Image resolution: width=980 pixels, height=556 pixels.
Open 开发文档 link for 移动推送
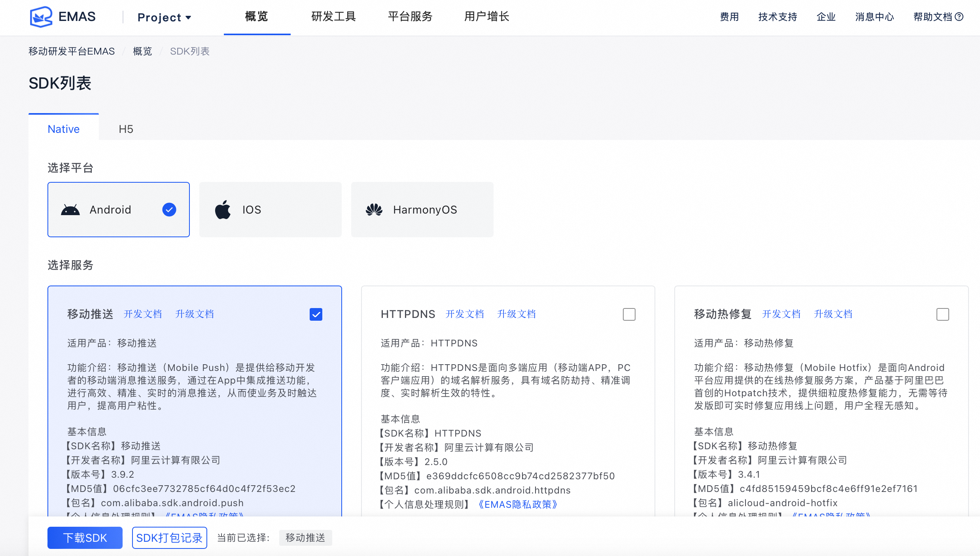pyautogui.click(x=143, y=314)
